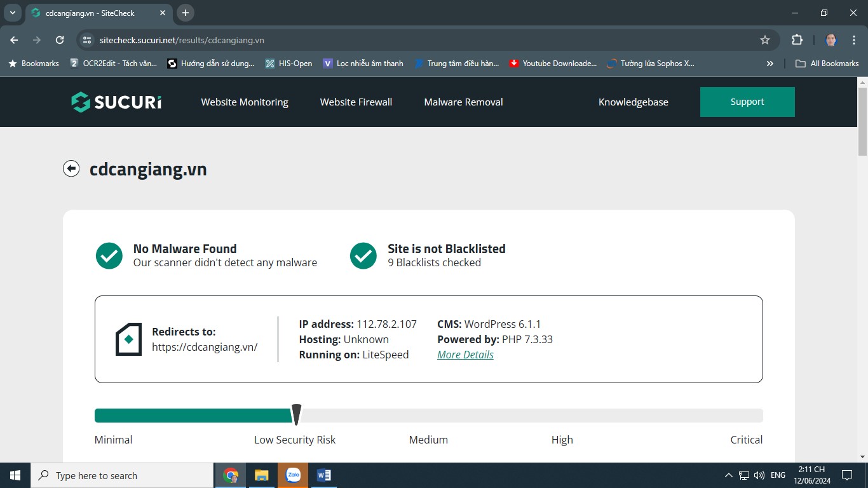Viewport: 868px width, 488px height.
Task: Click the browser back arrow
Action: (x=14, y=40)
